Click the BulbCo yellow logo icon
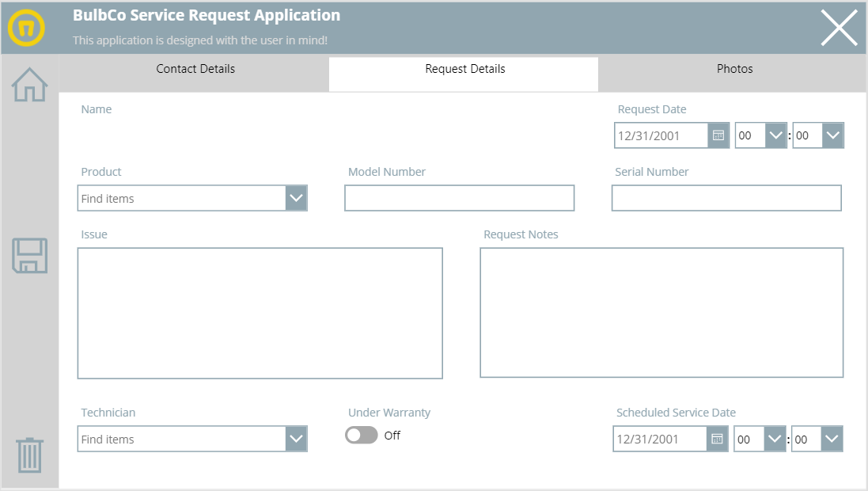This screenshot has height=491, width=868. (26, 28)
